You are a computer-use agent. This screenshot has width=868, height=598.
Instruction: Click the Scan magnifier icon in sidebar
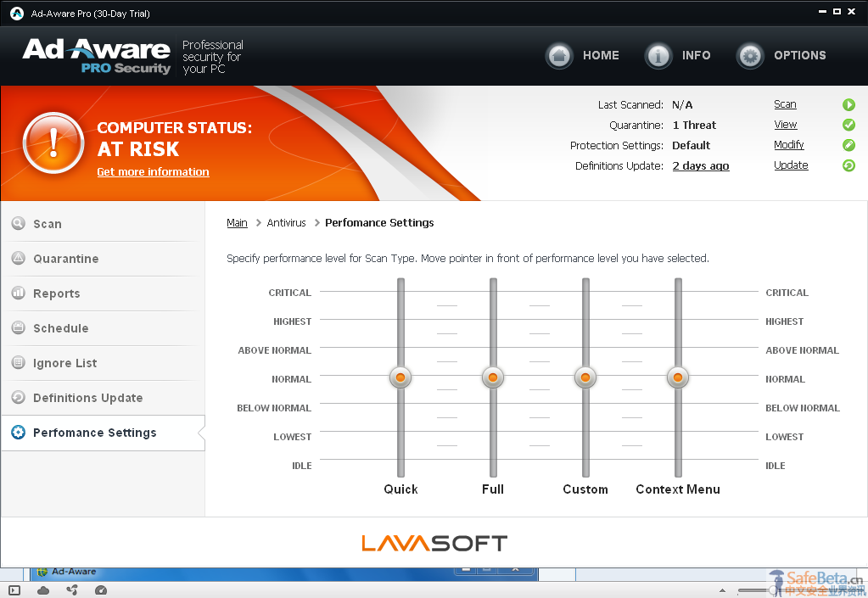pos(19,223)
